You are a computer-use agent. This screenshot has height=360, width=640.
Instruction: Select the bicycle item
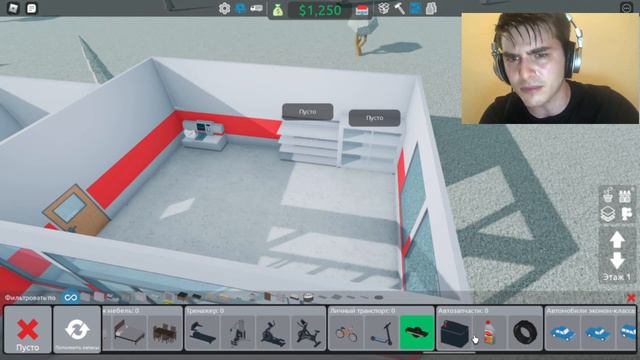click(347, 332)
